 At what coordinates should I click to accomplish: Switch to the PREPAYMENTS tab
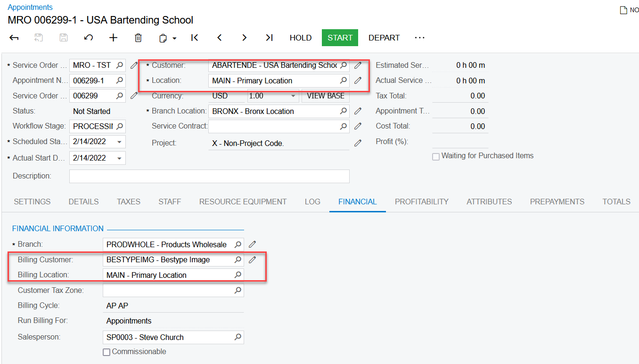(557, 202)
